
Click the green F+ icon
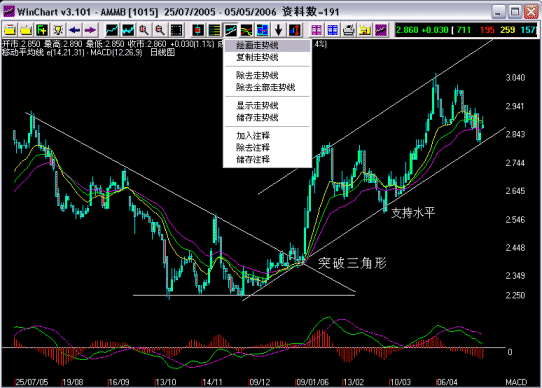click(x=42, y=30)
